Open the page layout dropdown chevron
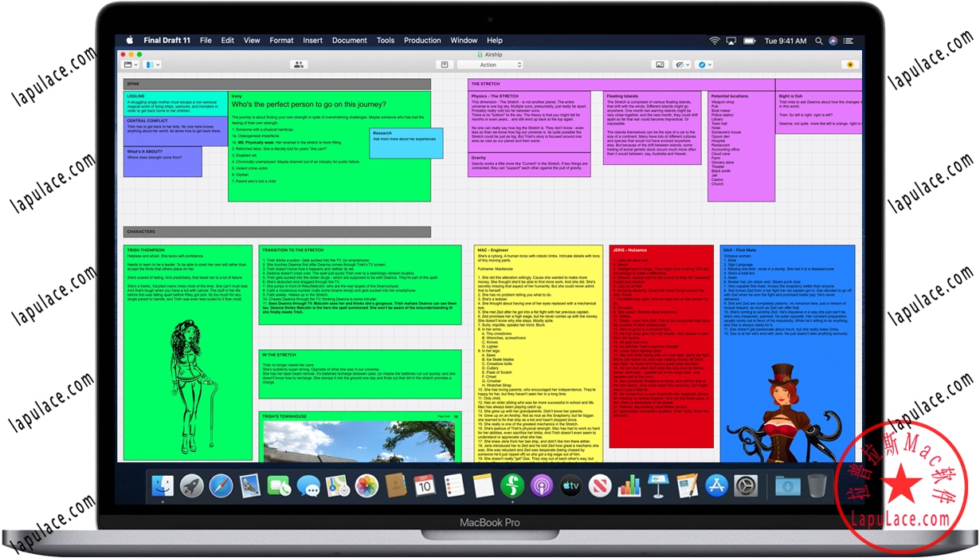Screen dimensions: 980x558 pyautogui.click(x=135, y=65)
